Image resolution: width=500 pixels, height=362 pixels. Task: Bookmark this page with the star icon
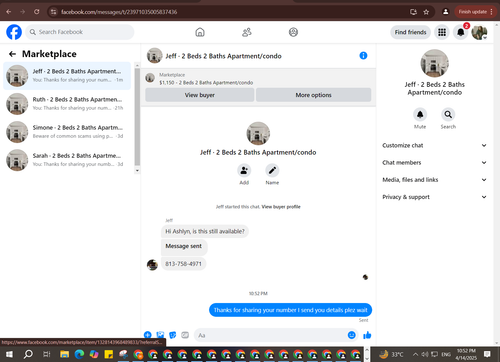(426, 12)
